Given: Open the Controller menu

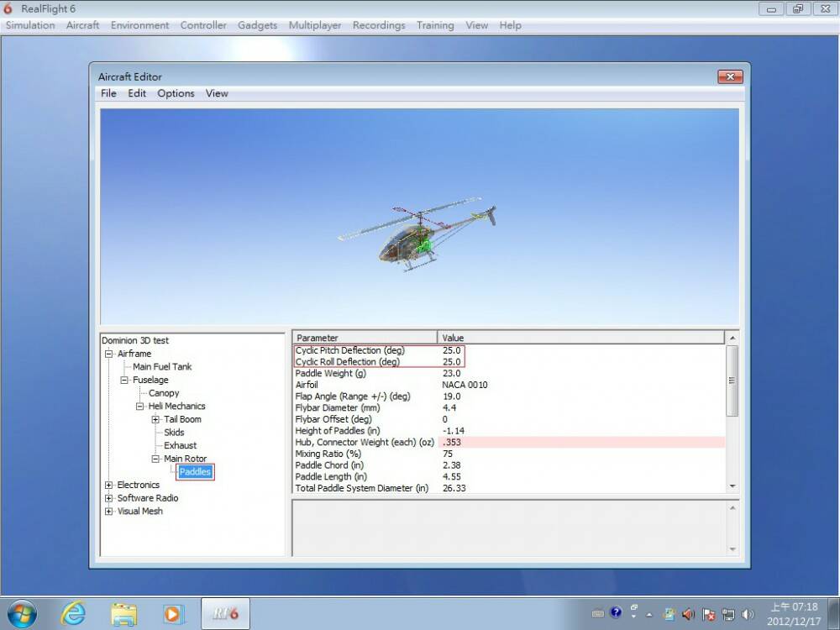Looking at the screenshot, I should (x=203, y=25).
